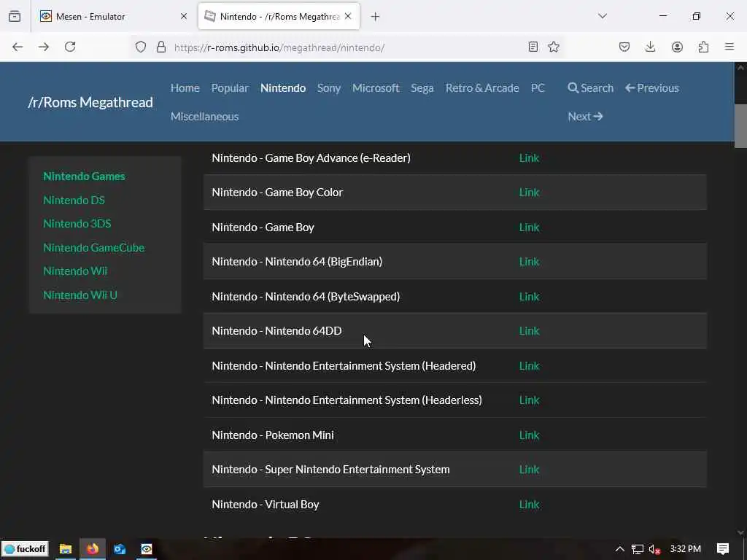This screenshot has width=747, height=560.
Task: Open Link for NES (Headered)
Action: pos(529,366)
